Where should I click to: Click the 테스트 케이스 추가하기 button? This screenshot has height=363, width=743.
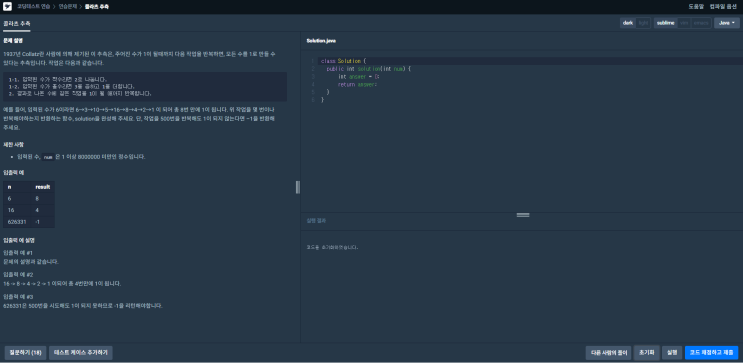coord(81,353)
